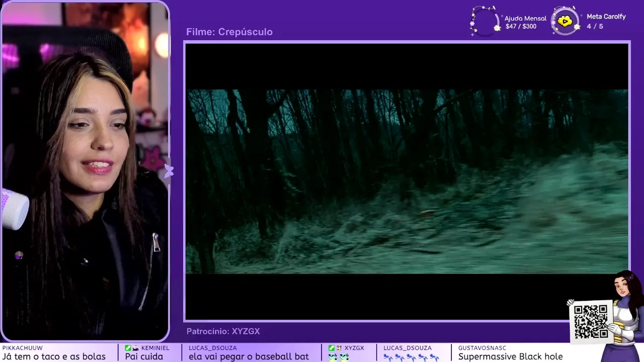Click the Twilight movie video player
Viewport: 644px width, 362px height.
407,182
